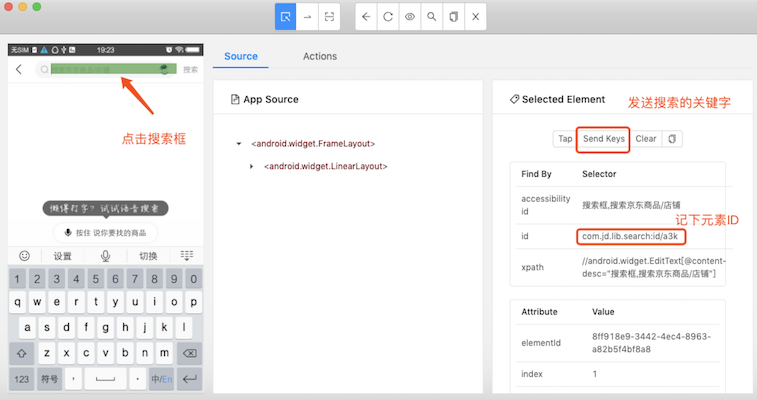The width and height of the screenshot is (757, 400).
Task: Switch to the Actions tab
Action: 320,56
